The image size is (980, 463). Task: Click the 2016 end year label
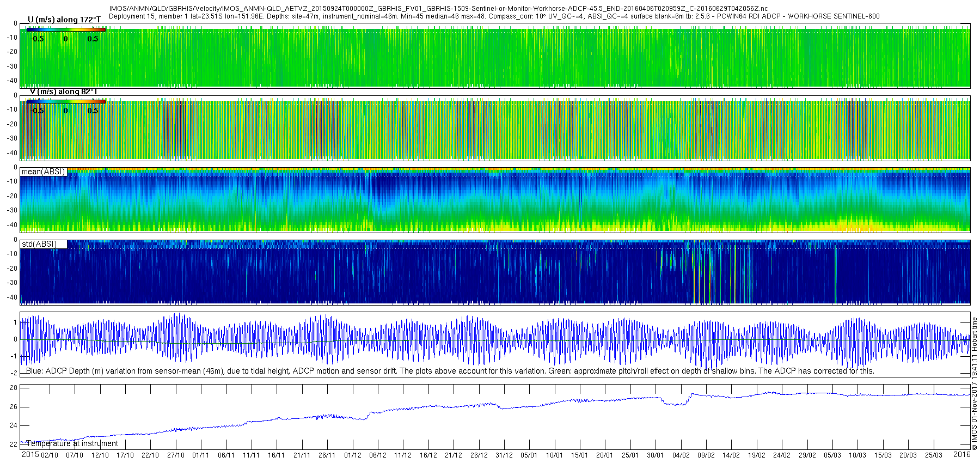(x=961, y=454)
